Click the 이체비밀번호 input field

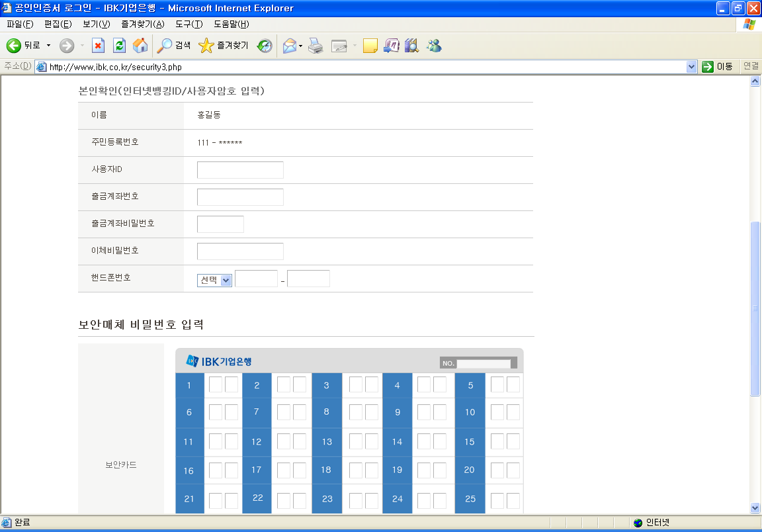[x=240, y=251]
